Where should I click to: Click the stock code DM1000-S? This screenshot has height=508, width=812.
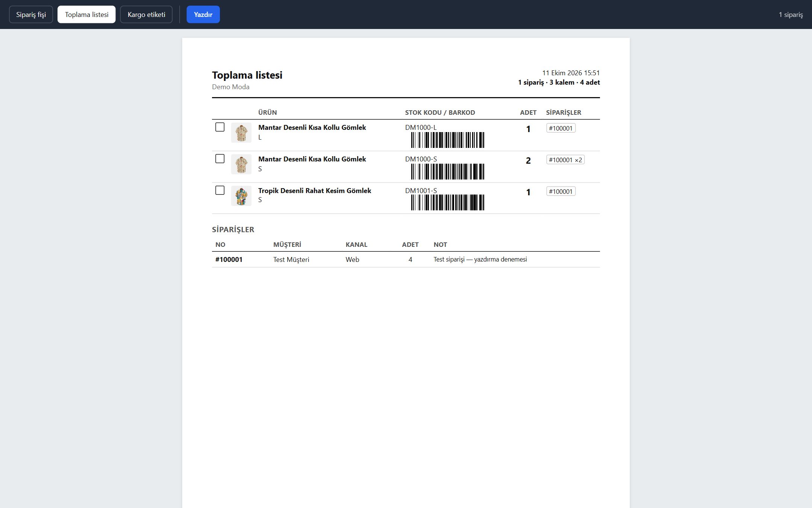click(x=421, y=159)
